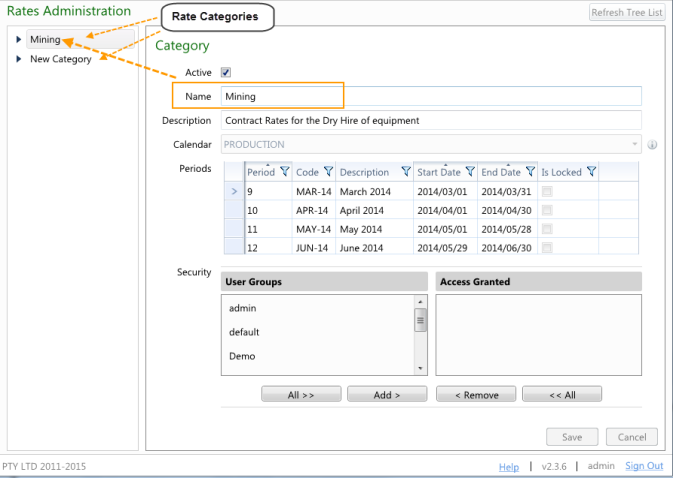Click the Description input field
This screenshot has height=478, width=673.
(431, 120)
